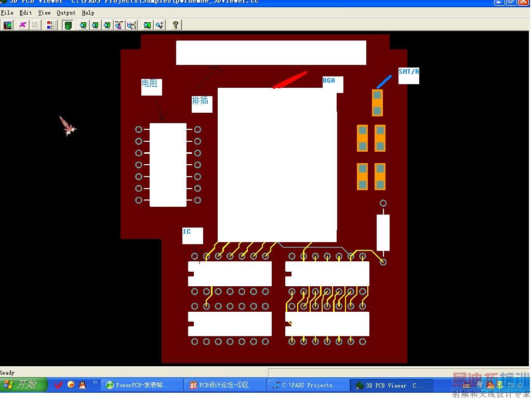Select the pink bird fly-through tool
This screenshot has width=532, height=399.
coord(22,25)
